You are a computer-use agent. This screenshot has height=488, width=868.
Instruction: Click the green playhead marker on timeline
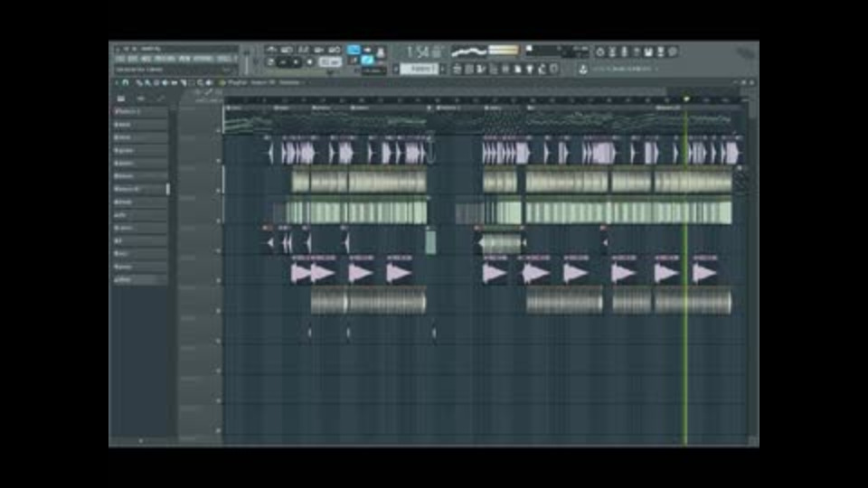tap(686, 99)
